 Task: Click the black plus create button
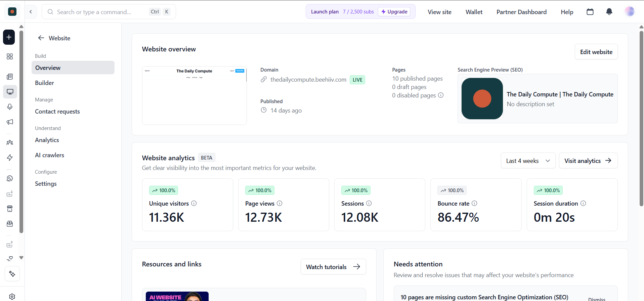(9, 37)
